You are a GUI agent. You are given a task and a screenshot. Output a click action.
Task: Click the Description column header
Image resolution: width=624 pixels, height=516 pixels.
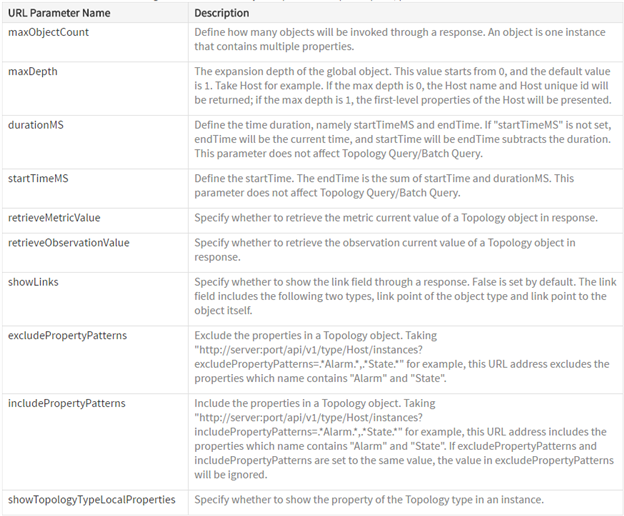coord(222,13)
